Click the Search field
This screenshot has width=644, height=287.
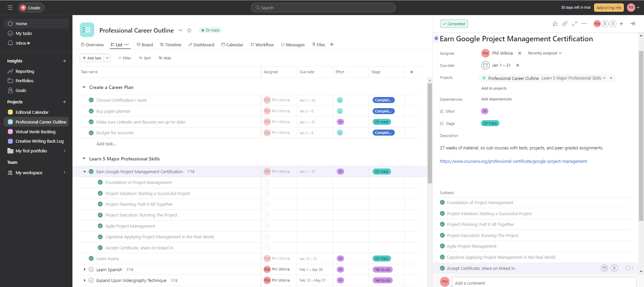(x=323, y=7)
